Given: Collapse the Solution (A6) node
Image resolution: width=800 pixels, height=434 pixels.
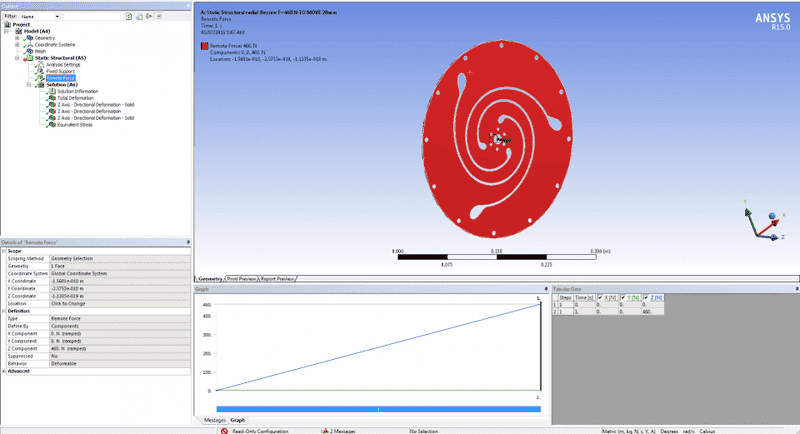Looking at the screenshot, I should tap(29, 85).
